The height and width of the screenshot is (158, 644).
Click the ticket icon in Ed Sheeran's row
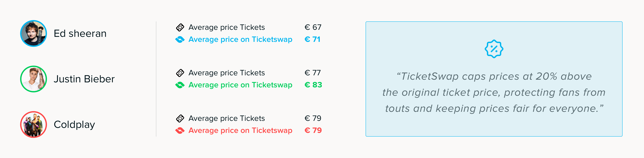180,27
